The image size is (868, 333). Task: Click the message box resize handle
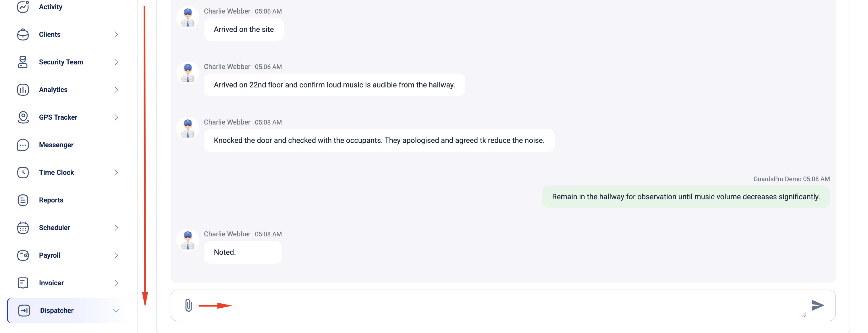(x=804, y=314)
